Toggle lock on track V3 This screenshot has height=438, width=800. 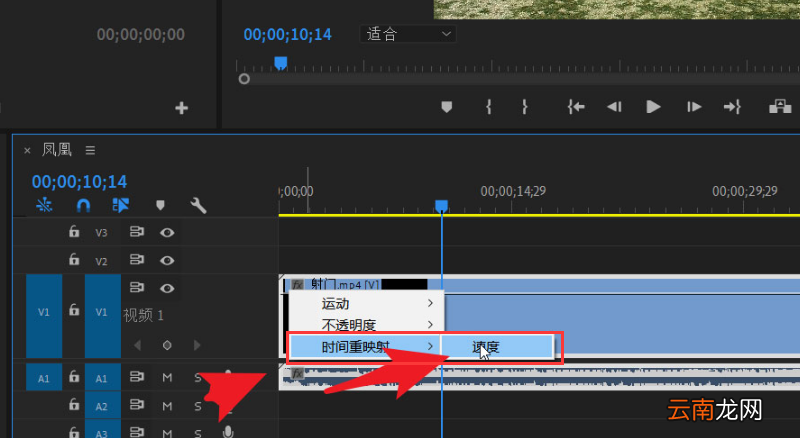[74, 232]
